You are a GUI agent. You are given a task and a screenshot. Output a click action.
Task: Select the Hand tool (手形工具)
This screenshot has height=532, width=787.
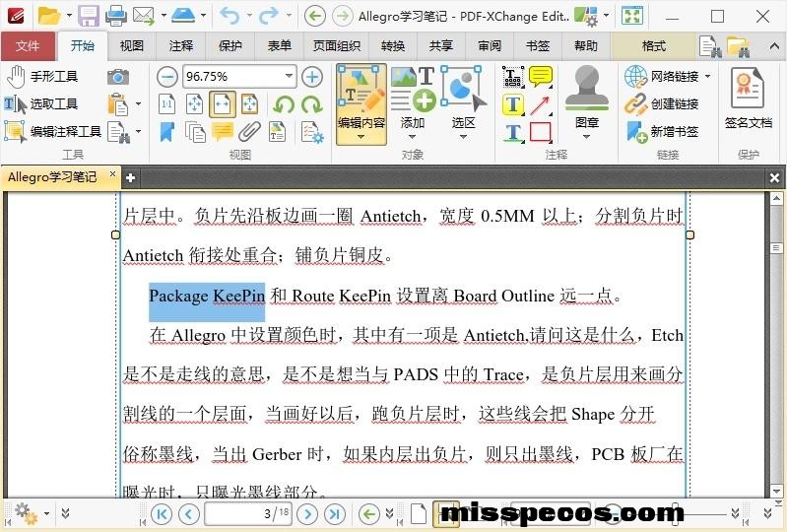42,76
